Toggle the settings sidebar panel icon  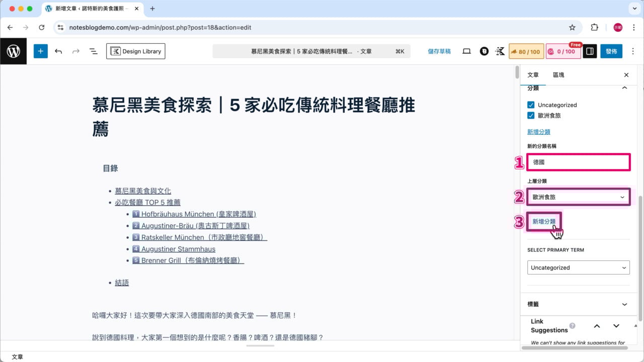[589, 51]
